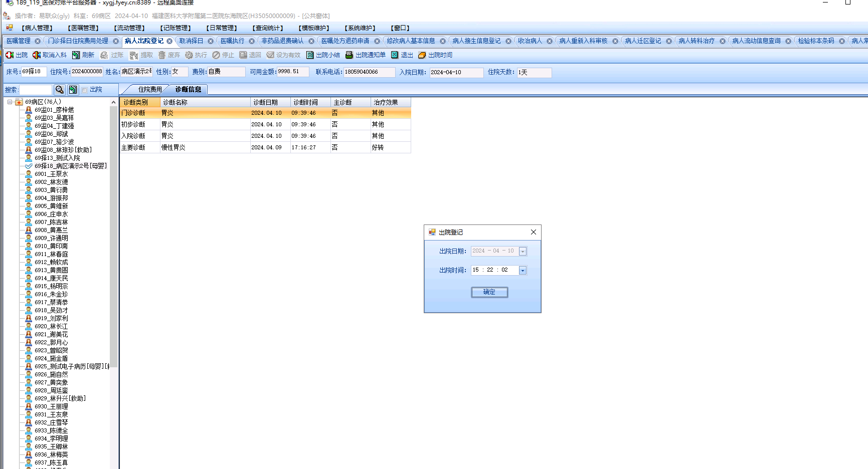
Task: Click the 联系电话 phone number field
Action: click(369, 72)
